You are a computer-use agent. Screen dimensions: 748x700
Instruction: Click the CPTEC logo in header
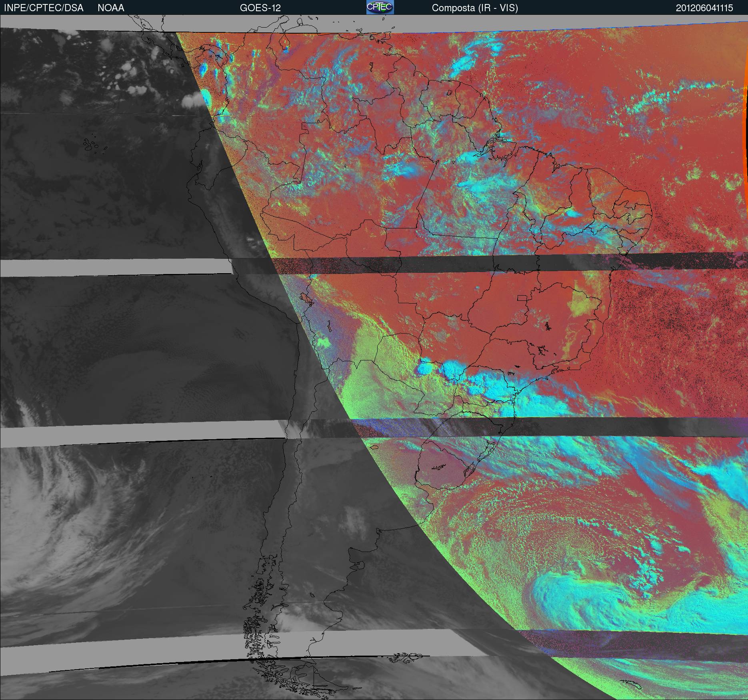click(380, 7)
